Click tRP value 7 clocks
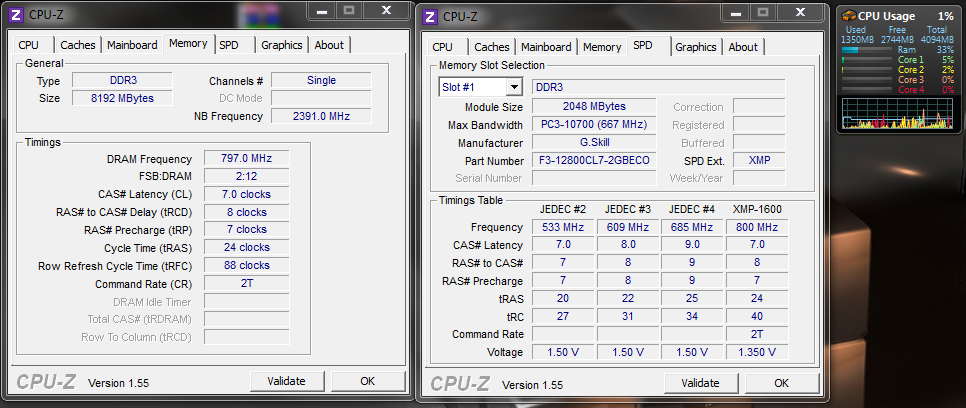 [x=246, y=229]
